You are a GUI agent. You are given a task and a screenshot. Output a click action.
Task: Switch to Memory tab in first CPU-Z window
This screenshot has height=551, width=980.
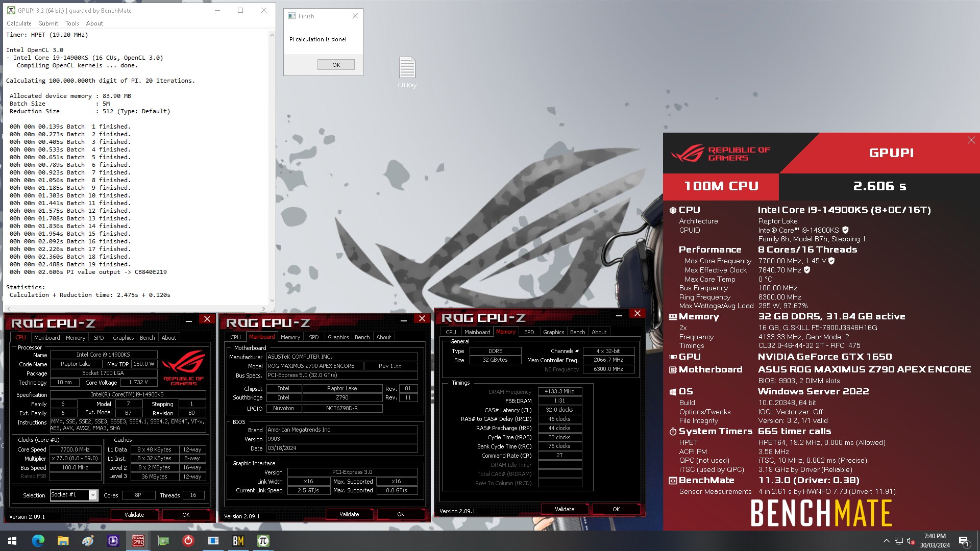tap(76, 338)
